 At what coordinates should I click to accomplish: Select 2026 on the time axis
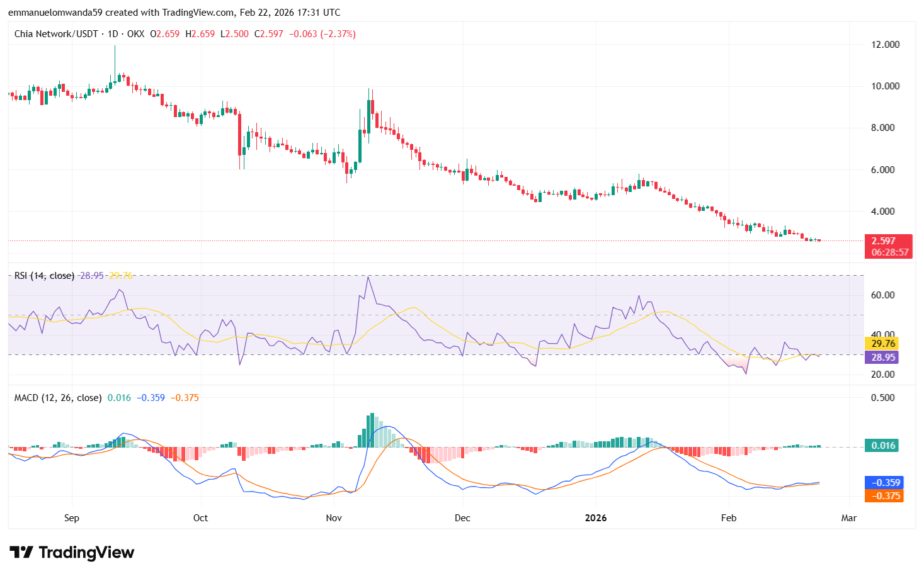coord(595,518)
